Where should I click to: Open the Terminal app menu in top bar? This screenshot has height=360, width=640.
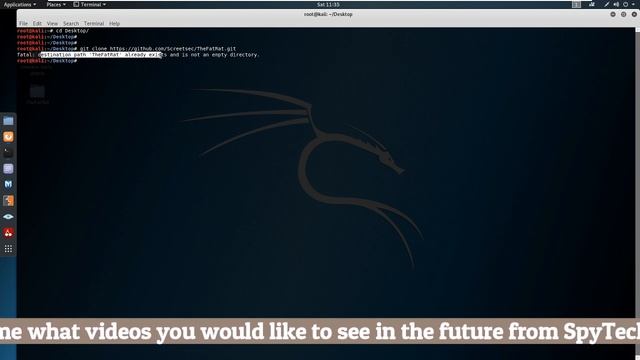tap(90, 4)
